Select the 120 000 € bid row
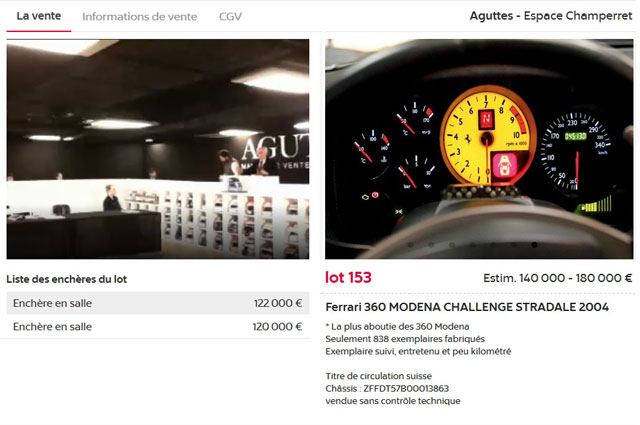640x425 pixels. pyautogui.click(x=158, y=327)
